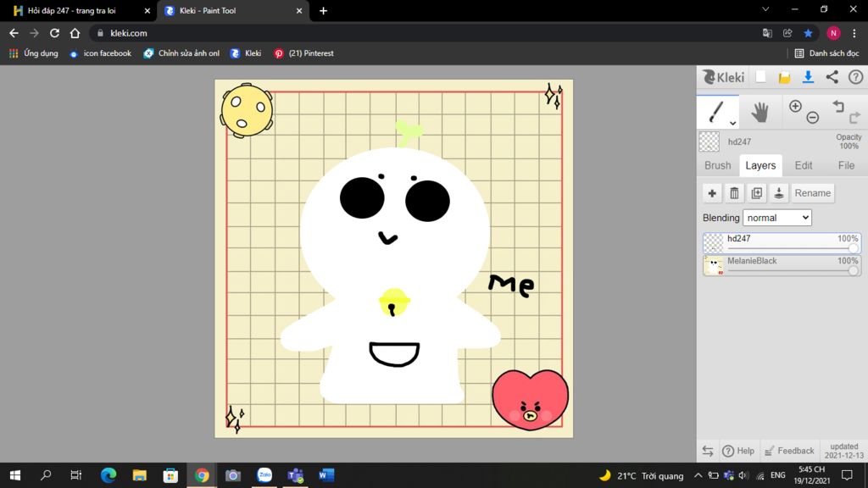The image size is (868, 488).
Task: Click the current layer preview above tabs
Action: (709, 141)
